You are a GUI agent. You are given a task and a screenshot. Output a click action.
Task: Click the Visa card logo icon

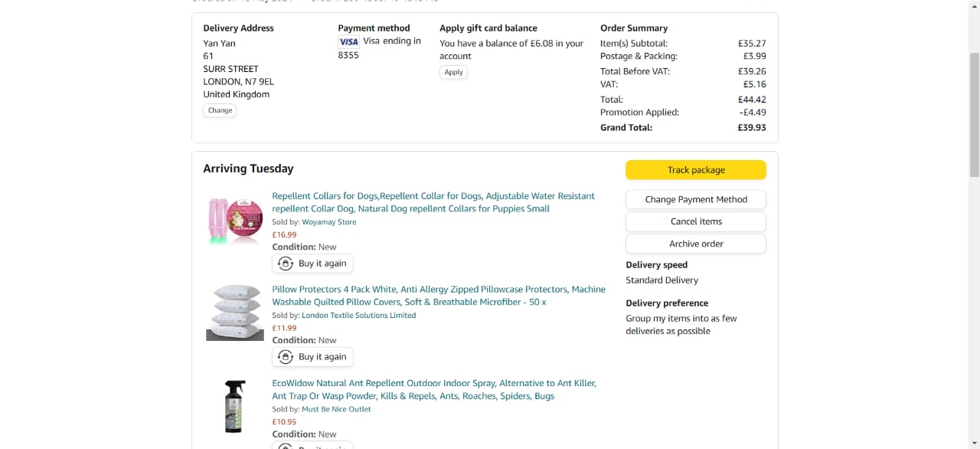(348, 42)
